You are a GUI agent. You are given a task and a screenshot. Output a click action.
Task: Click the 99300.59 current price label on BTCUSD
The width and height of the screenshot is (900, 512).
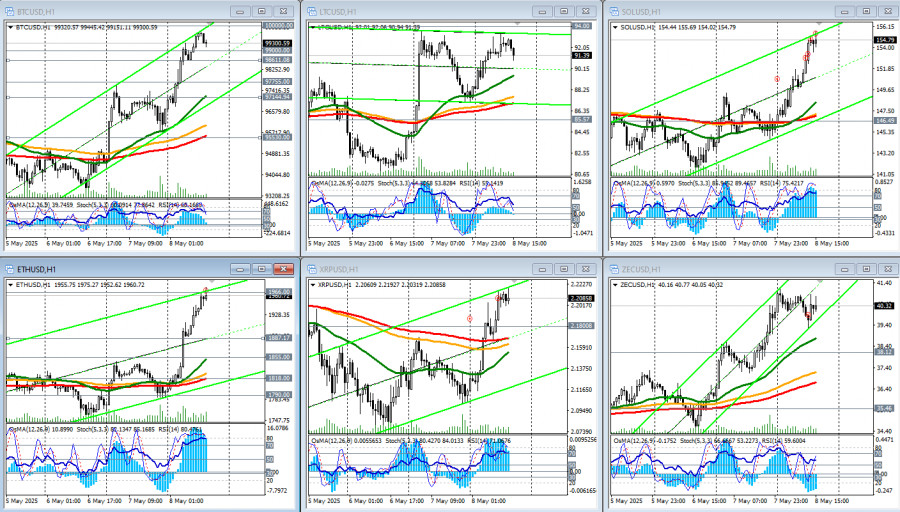[277, 43]
